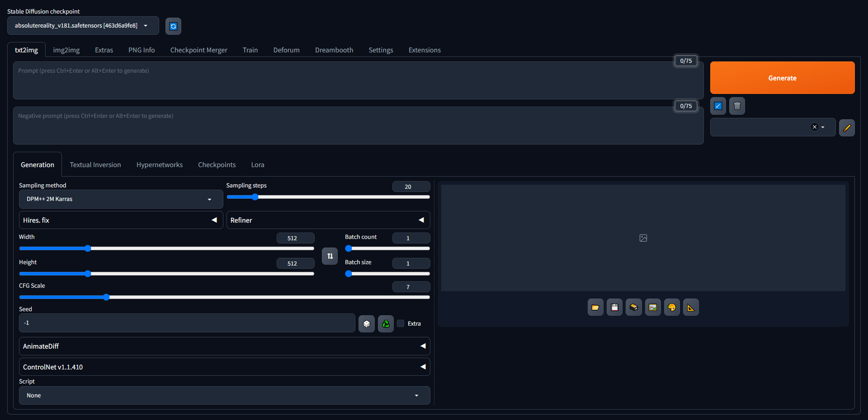Send image to inpaint via palette icon
This screenshot has width=868, height=420.
click(x=672, y=307)
